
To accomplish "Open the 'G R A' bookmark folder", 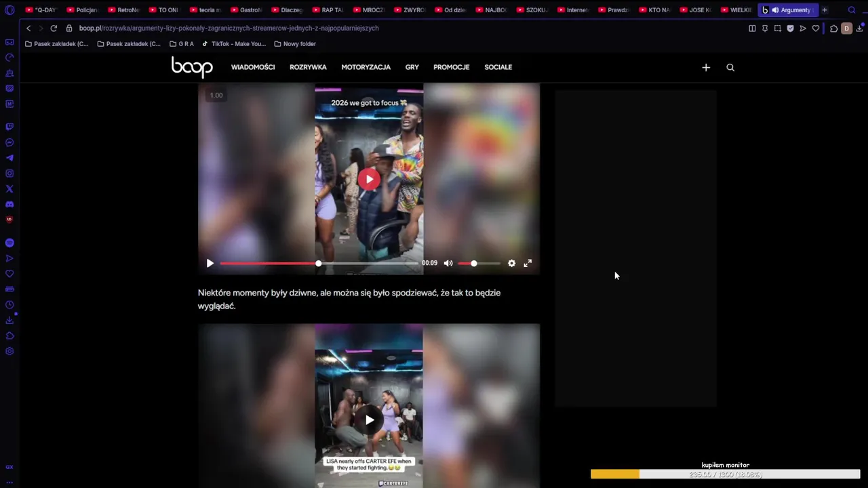I will click(x=182, y=44).
